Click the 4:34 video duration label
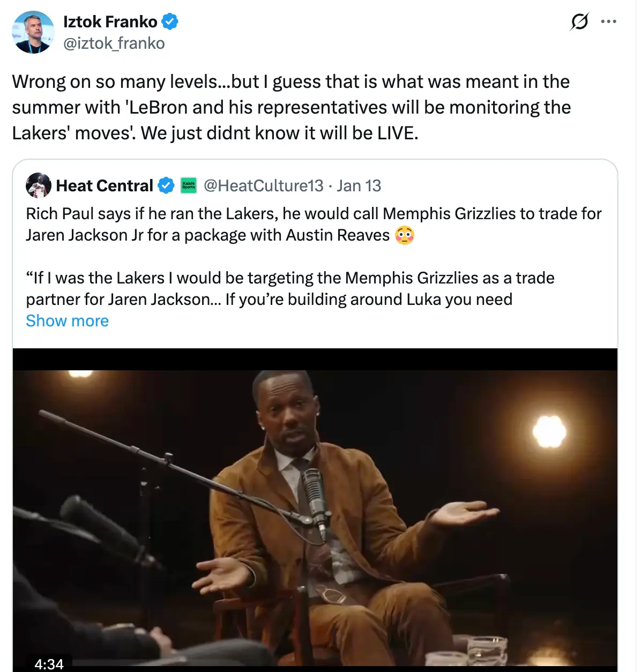 pyautogui.click(x=49, y=664)
